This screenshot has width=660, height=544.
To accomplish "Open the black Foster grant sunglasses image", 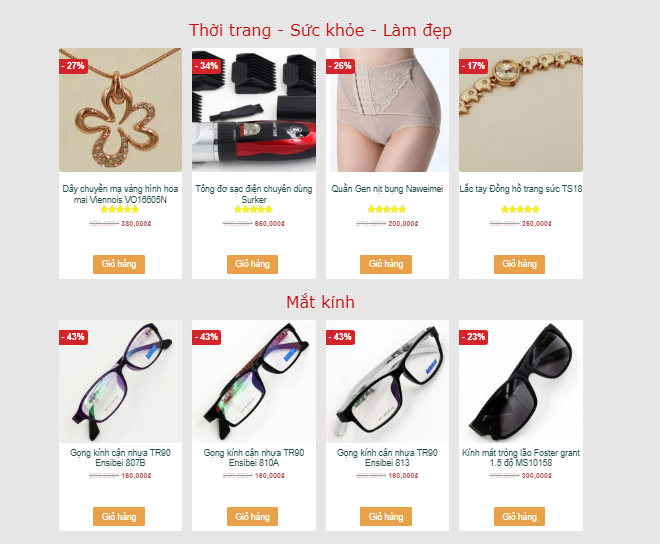I will tap(521, 381).
